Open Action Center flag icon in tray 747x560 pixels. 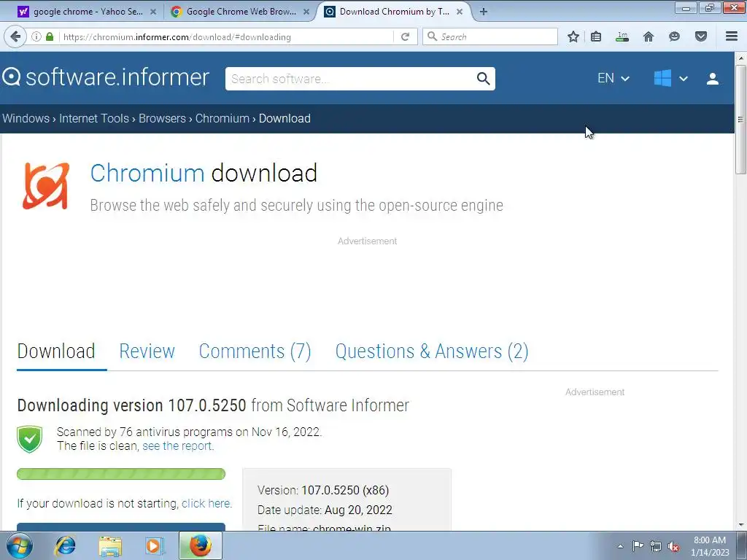[638, 546]
